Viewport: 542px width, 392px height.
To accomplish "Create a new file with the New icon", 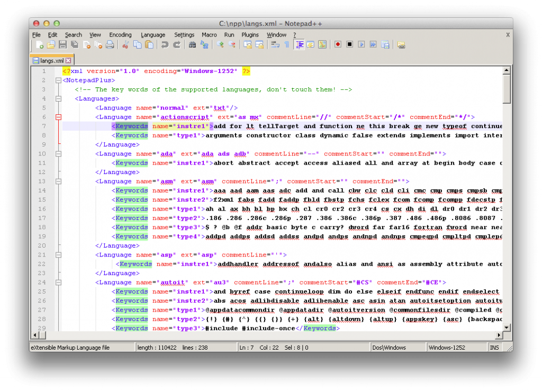I will pos(39,45).
